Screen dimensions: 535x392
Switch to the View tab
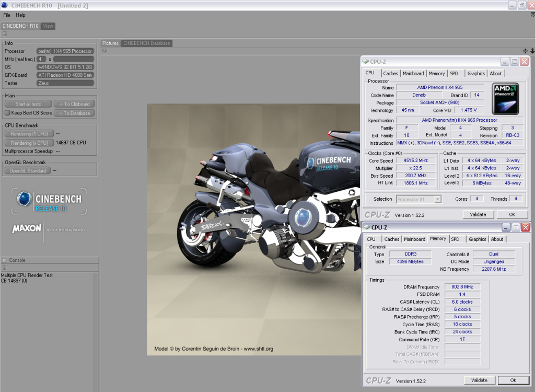click(48, 26)
